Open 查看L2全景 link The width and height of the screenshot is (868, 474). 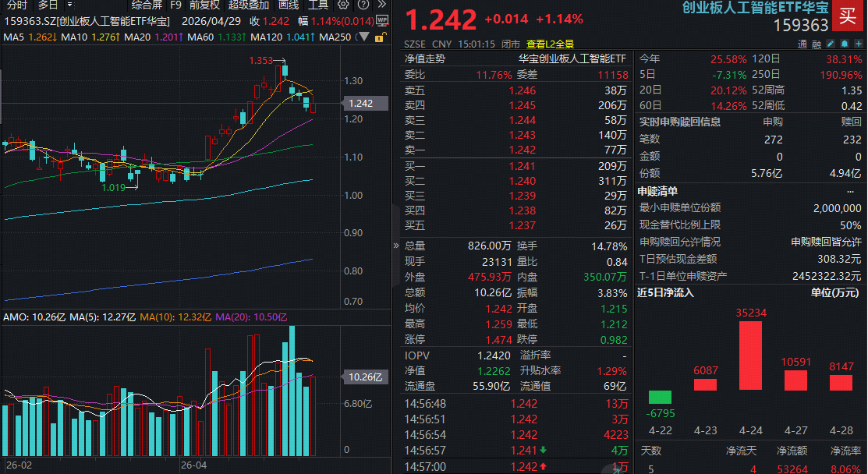click(550, 44)
